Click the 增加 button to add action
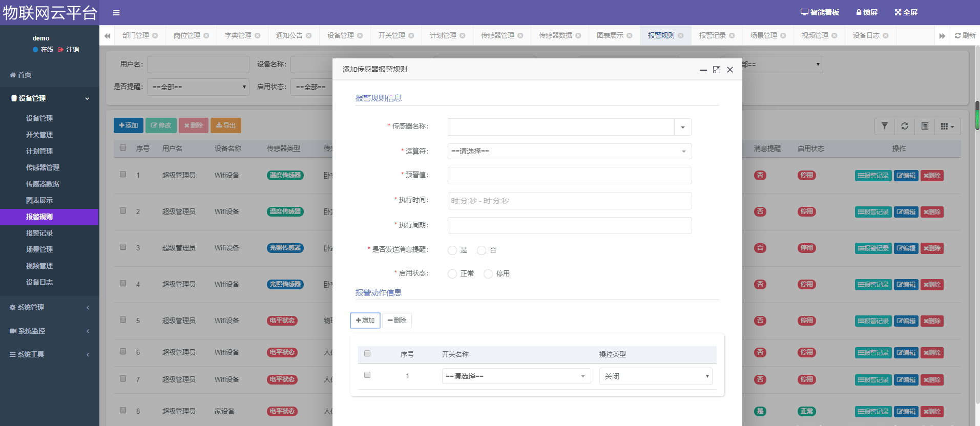 pos(365,321)
